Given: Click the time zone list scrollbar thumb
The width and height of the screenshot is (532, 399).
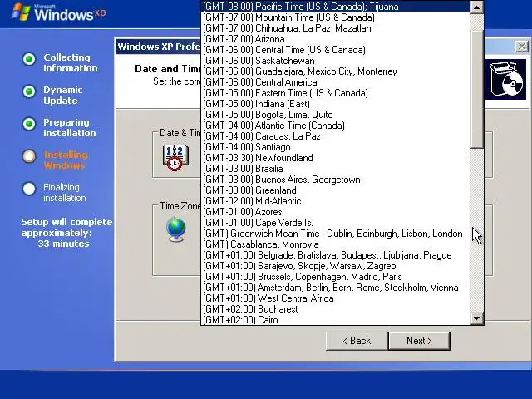Looking at the screenshot, I should 476,90.
